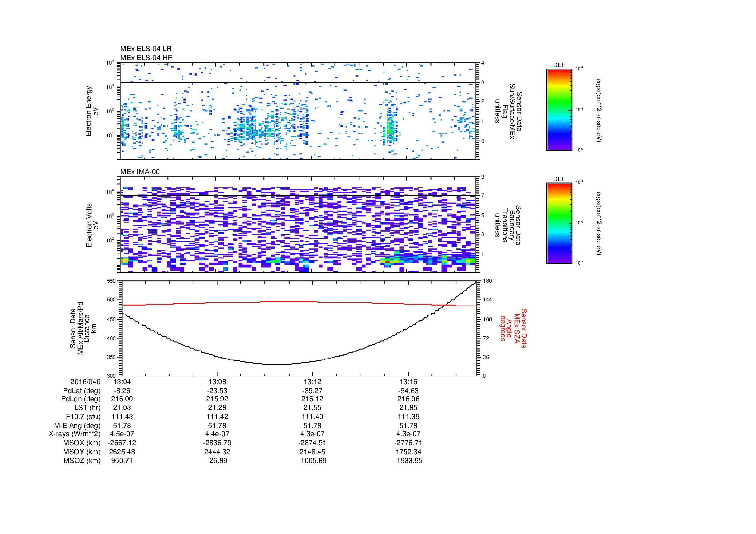
Task: Click the LST value 21.85
Action: pyautogui.click(x=408, y=408)
